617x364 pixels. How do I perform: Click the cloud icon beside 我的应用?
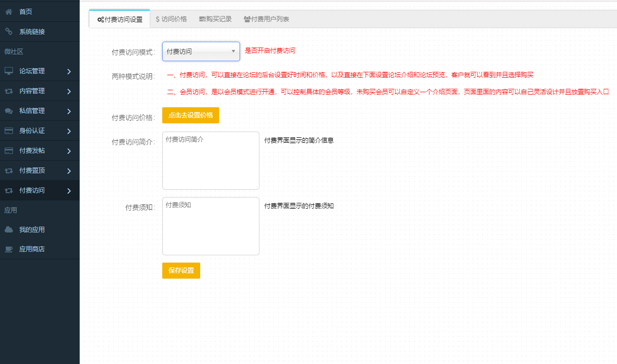tap(9, 230)
